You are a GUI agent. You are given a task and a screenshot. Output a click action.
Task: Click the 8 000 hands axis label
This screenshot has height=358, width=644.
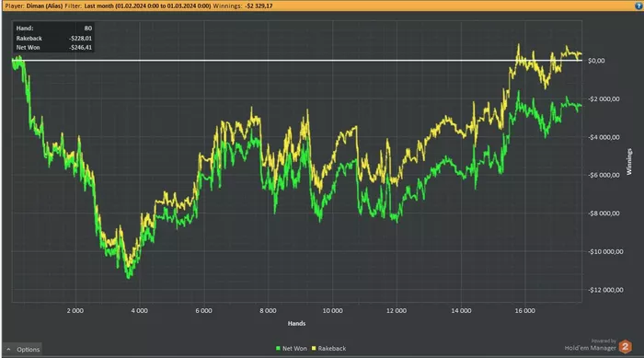268,311
